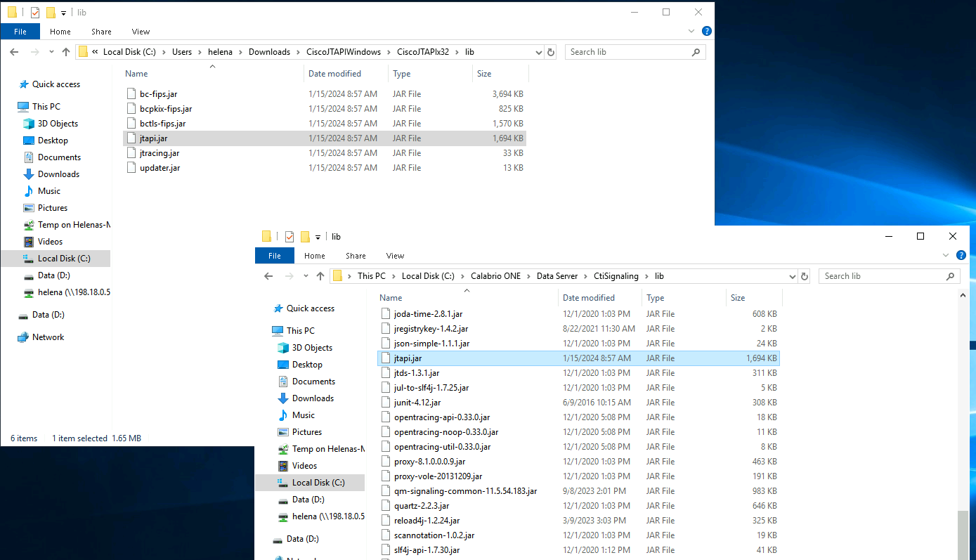Click Properties icon in front window title bar

click(x=289, y=237)
